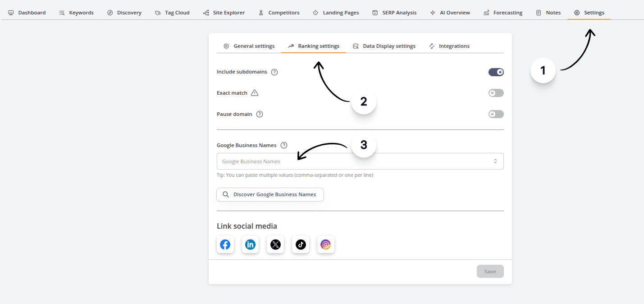Click the AI Overview sparkle icon
This screenshot has width=644, height=304.
coord(433,13)
